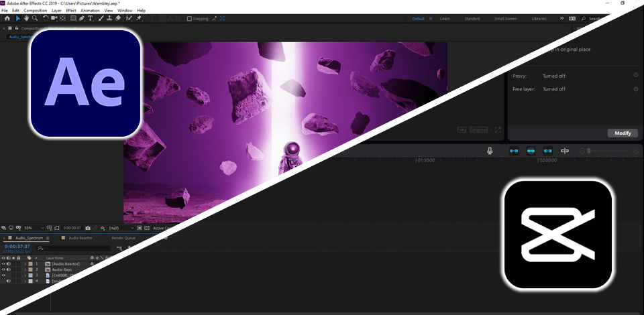This screenshot has height=315, width=644.
Task: Select the Pan Behind anchor point tool
Action: point(62,19)
